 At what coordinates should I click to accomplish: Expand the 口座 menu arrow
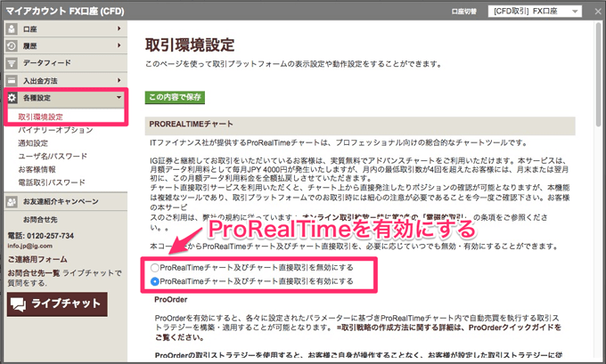119,28
